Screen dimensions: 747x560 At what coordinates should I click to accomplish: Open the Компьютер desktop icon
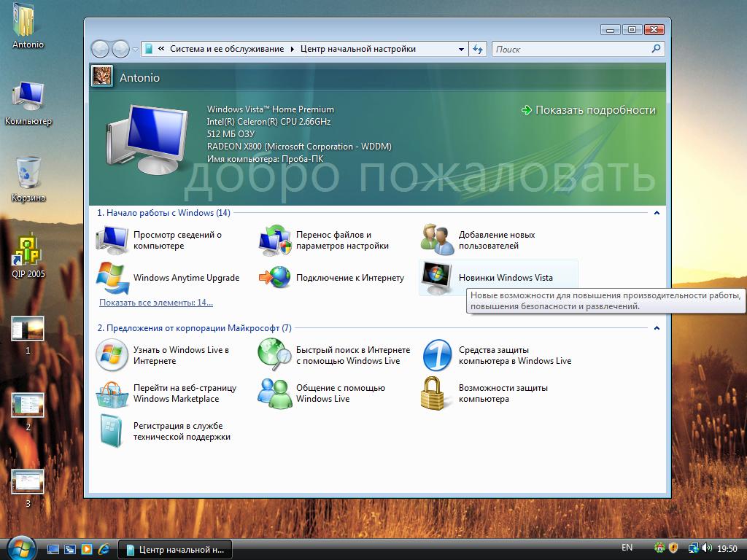pyautogui.click(x=28, y=98)
